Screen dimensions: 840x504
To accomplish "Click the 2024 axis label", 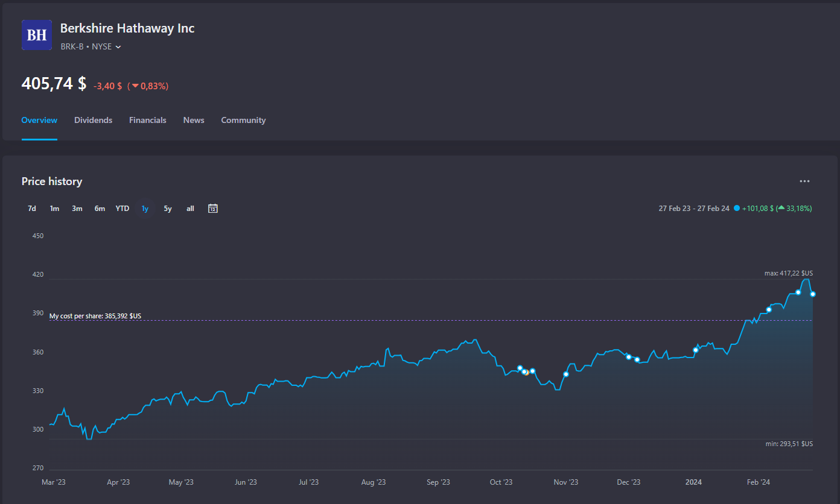I will coord(693,482).
